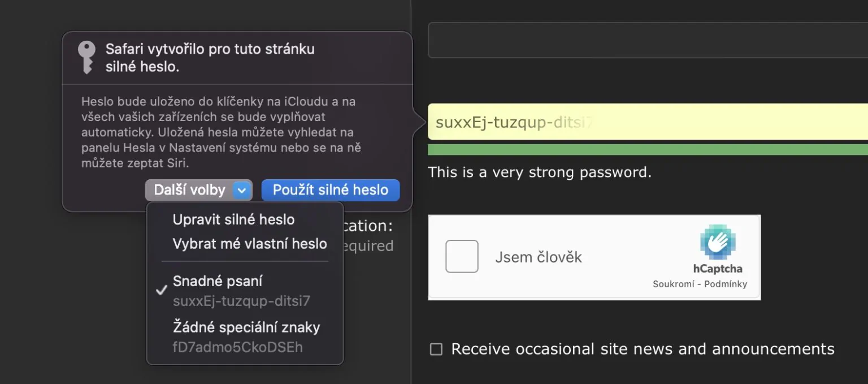This screenshot has height=384, width=868.
Task: Click the hCaptcha brand label text
Action: click(718, 269)
